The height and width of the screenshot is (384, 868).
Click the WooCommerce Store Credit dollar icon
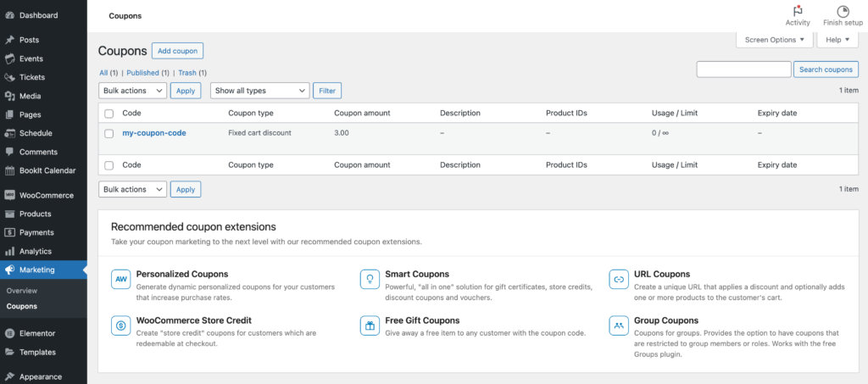pos(120,326)
